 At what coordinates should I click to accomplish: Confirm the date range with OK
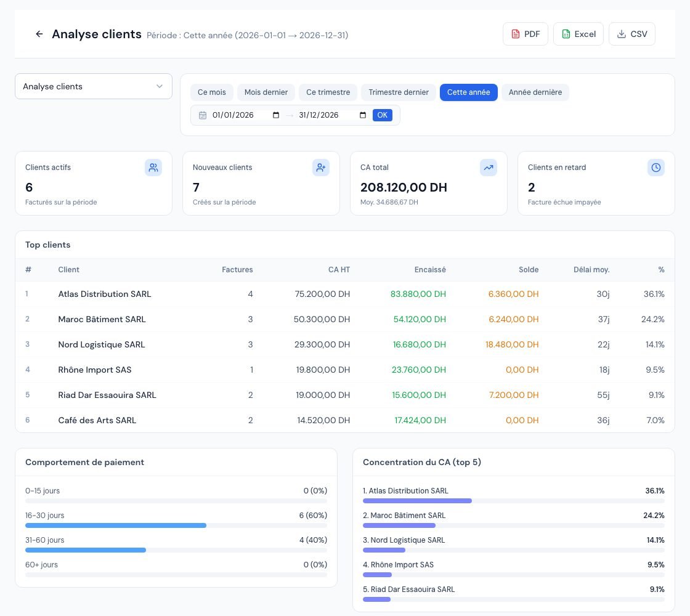coord(382,115)
